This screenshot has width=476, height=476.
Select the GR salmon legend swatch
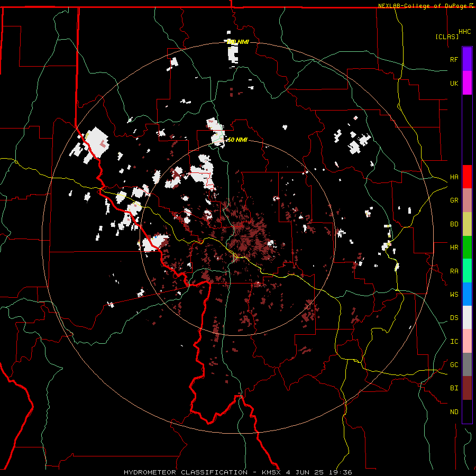[467, 200]
